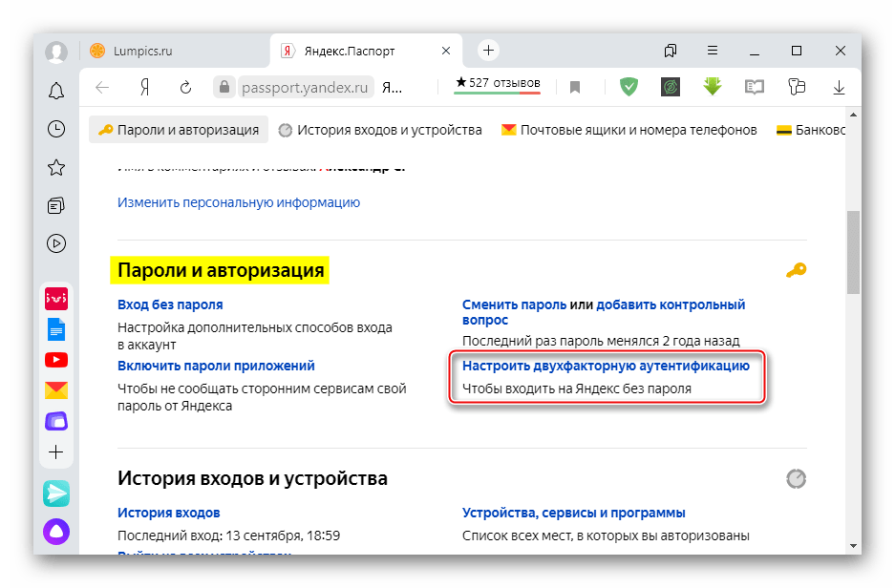Open the user profile avatar
The width and height of the screenshot is (895, 588).
pos(56,52)
